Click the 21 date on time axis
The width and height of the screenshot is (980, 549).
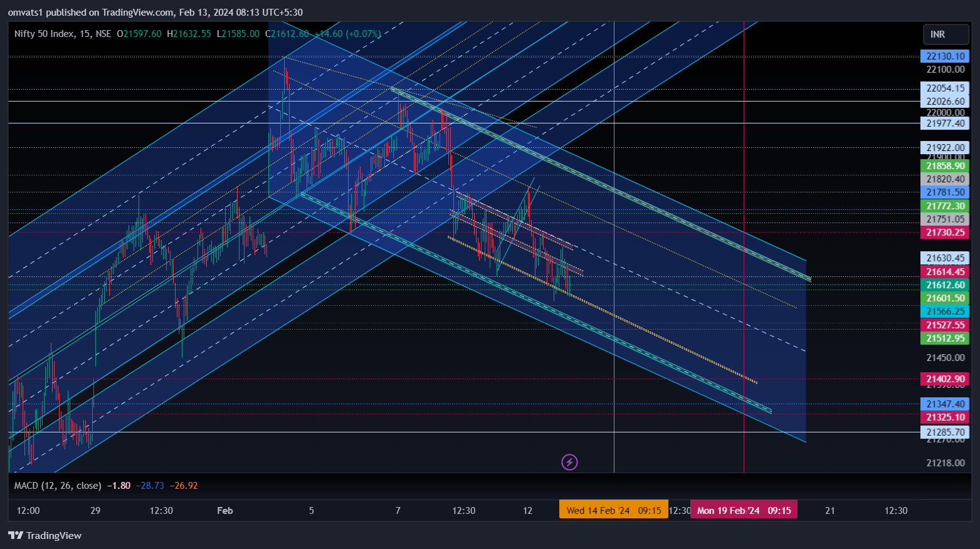830,511
